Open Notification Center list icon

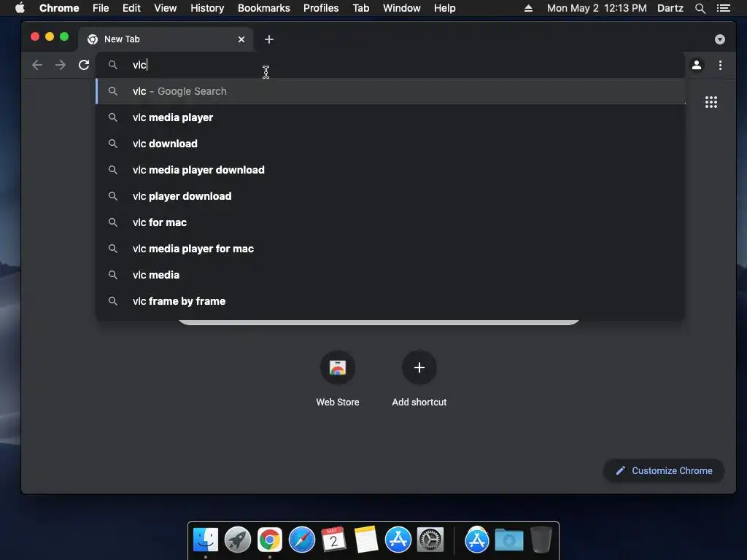(x=723, y=8)
